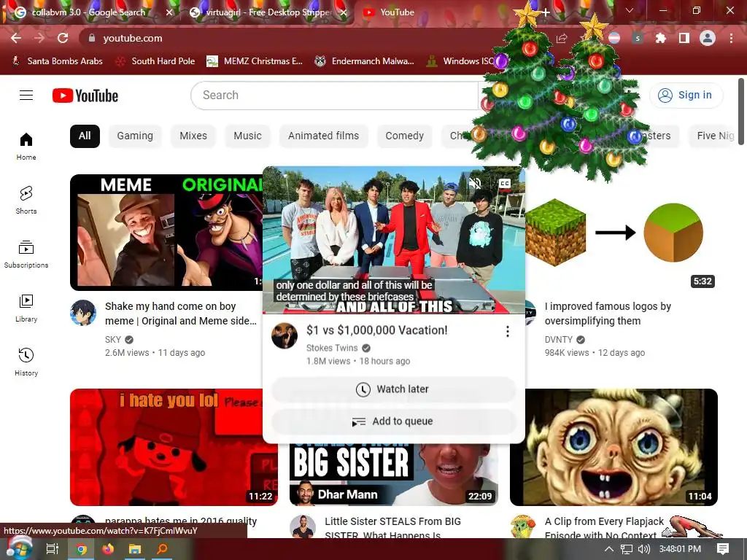This screenshot has height=560, width=747.
Task: Click the browser back arrow
Action: point(16,38)
